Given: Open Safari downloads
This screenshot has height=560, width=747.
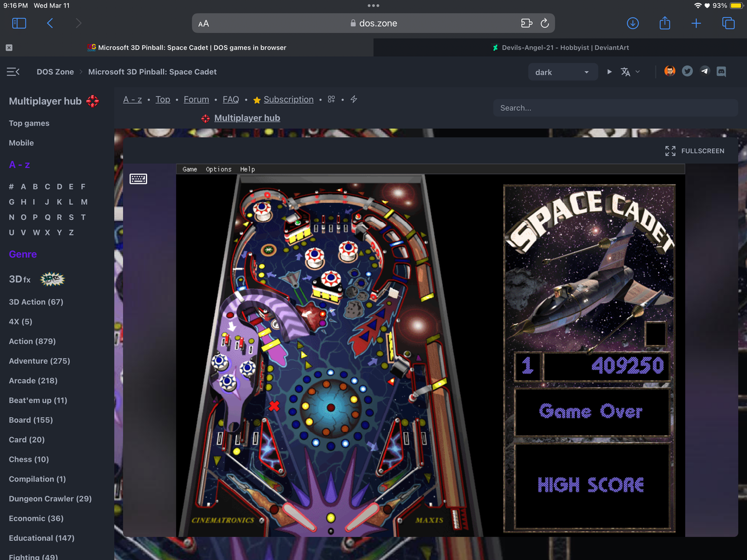Looking at the screenshot, I should tap(633, 23).
